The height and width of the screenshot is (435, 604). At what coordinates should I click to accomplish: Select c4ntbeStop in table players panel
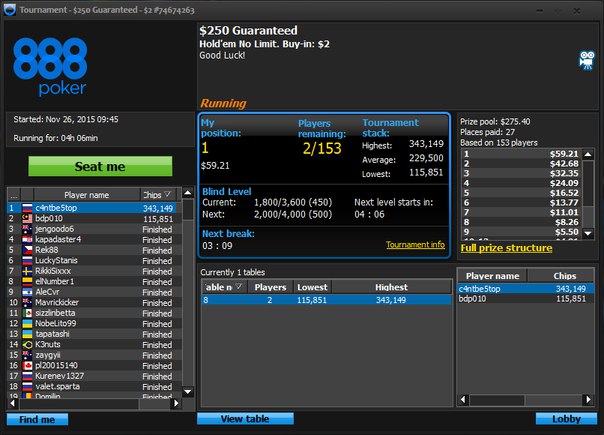[x=526, y=289]
